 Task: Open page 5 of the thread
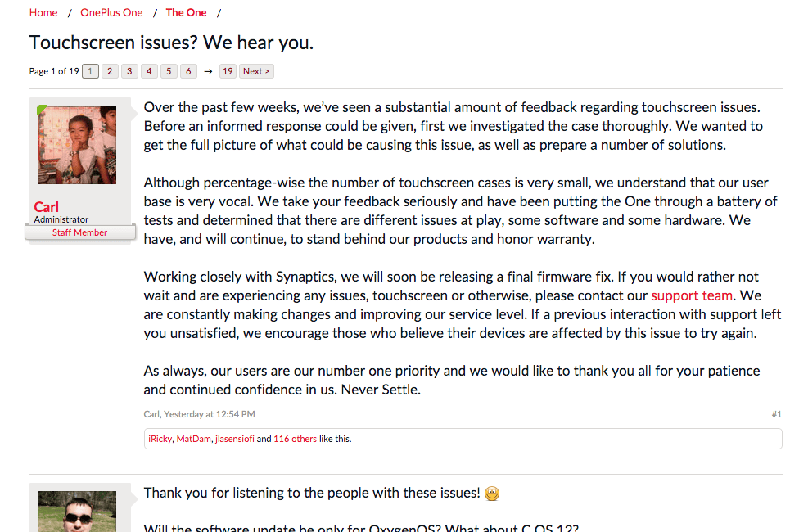169,71
